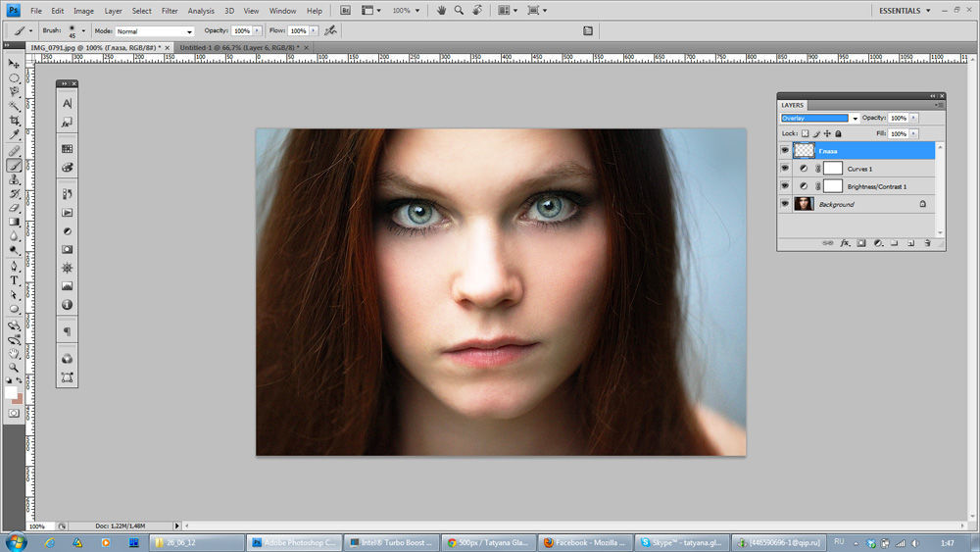Click Add layer style fx icon
980x552 pixels.
point(845,243)
